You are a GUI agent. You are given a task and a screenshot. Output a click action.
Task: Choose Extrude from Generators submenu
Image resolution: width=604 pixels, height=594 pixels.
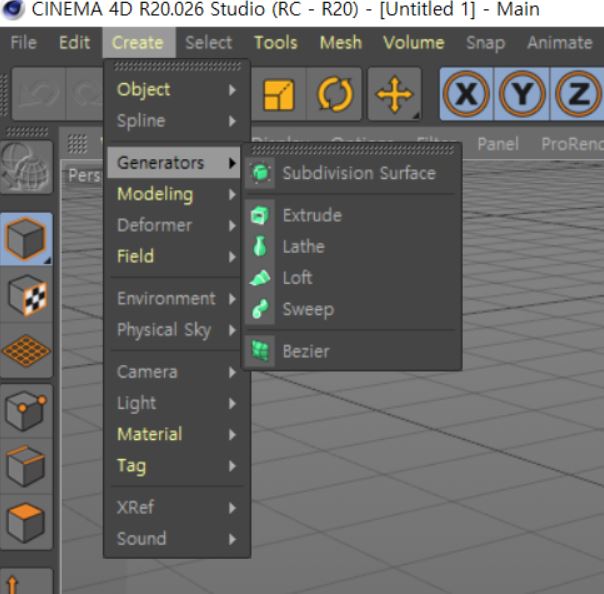pos(353,215)
